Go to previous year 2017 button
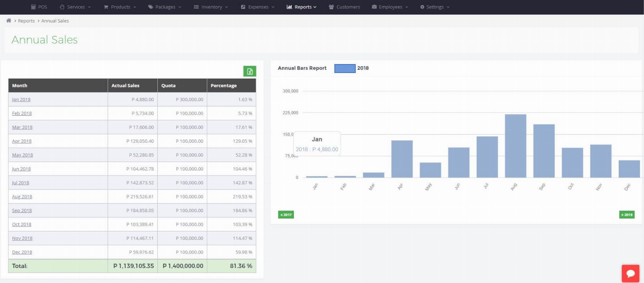 (286, 214)
